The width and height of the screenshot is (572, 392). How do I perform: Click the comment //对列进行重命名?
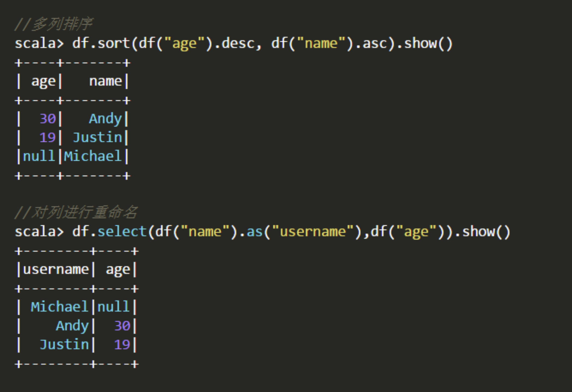click(76, 212)
